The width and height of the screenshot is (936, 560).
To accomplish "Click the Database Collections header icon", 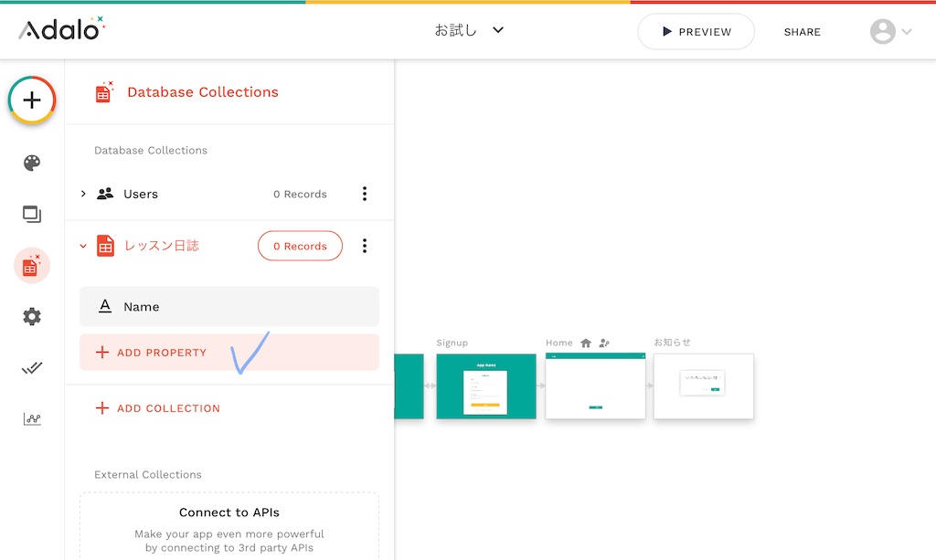I will pos(104,92).
